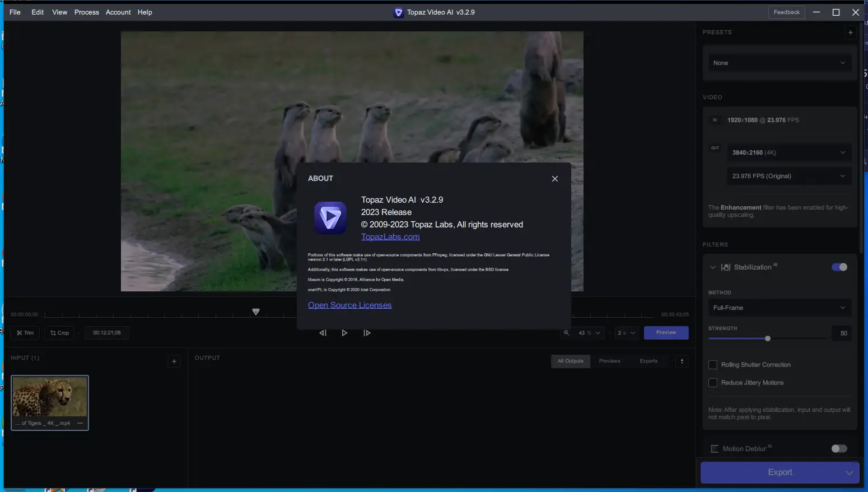Click the Stabilization hand icon
868x492 pixels.
tap(726, 267)
